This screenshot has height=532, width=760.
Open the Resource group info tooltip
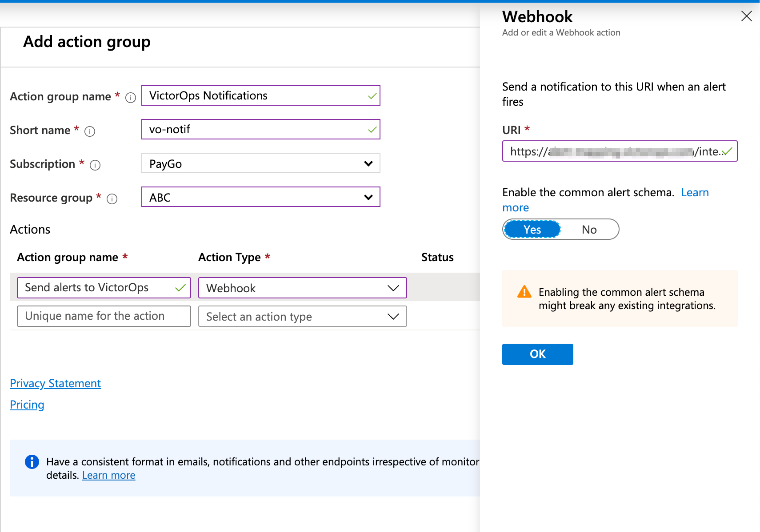click(112, 199)
